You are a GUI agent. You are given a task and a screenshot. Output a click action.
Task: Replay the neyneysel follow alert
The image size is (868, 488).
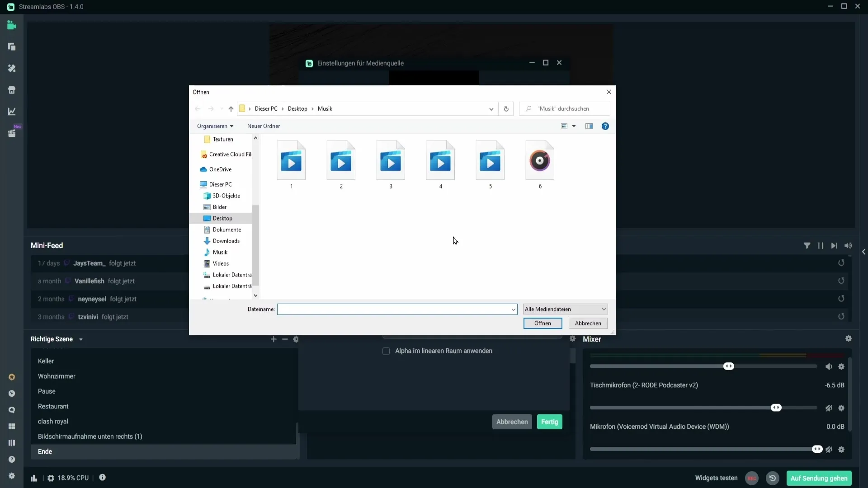841,299
